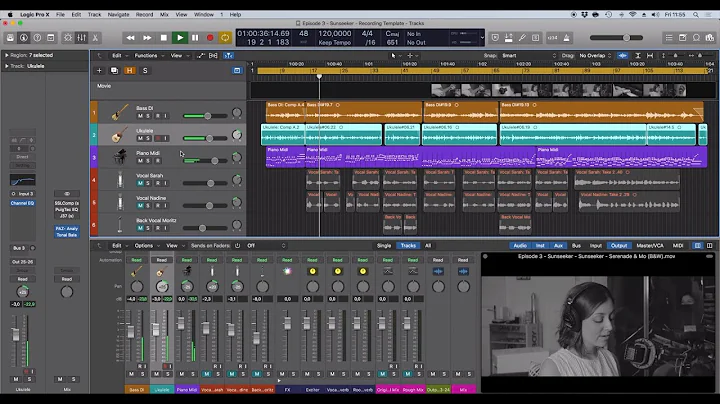Toggle the Hide tracks H button

click(x=130, y=70)
